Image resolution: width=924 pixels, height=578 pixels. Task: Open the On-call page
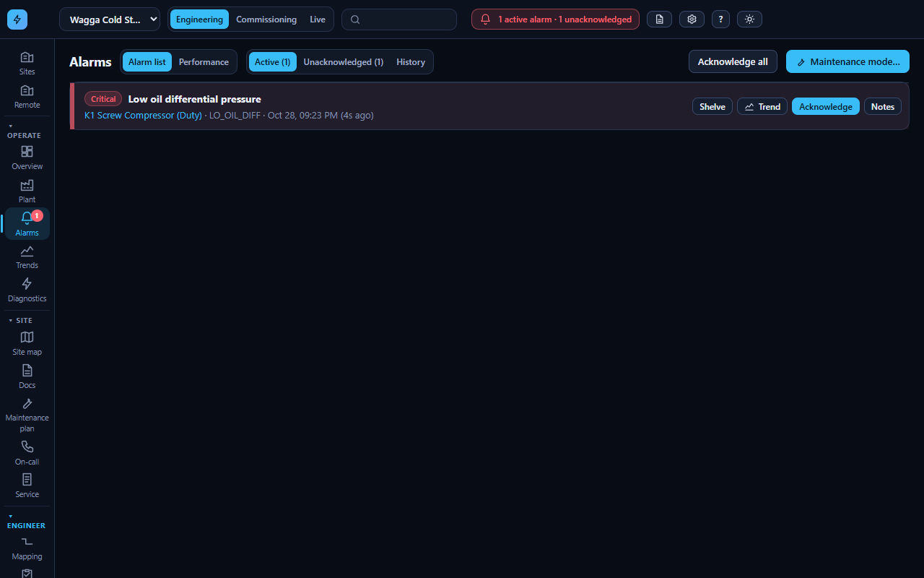coord(27,453)
